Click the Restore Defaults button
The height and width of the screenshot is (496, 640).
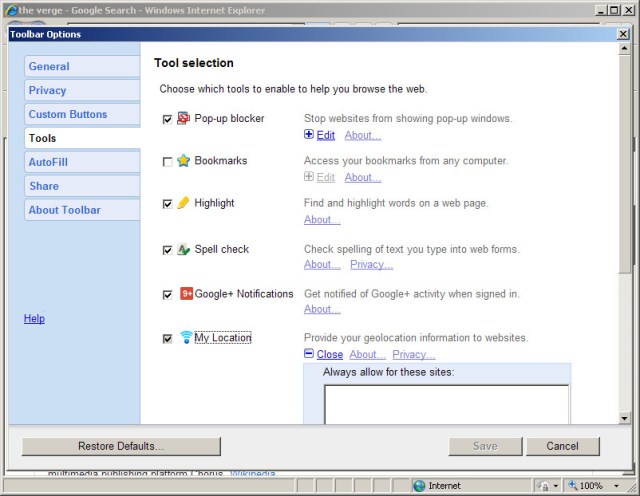tap(121, 446)
